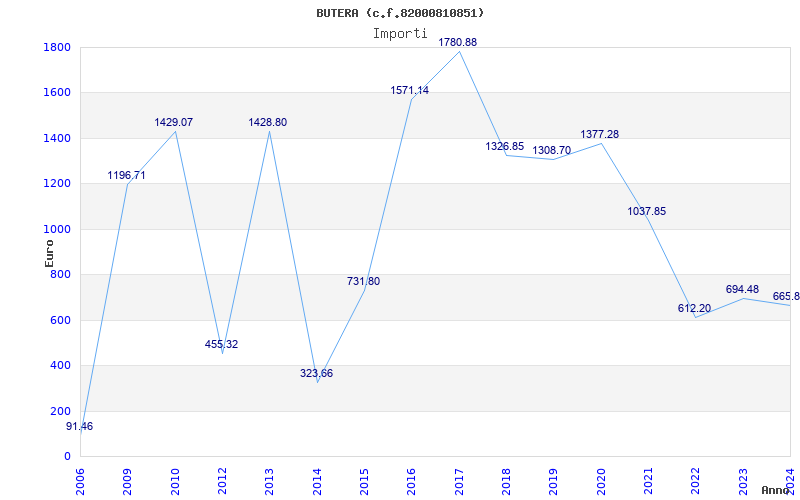The image size is (800, 500).
Task: Select the 1196.71 value label
Action: tap(127, 176)
